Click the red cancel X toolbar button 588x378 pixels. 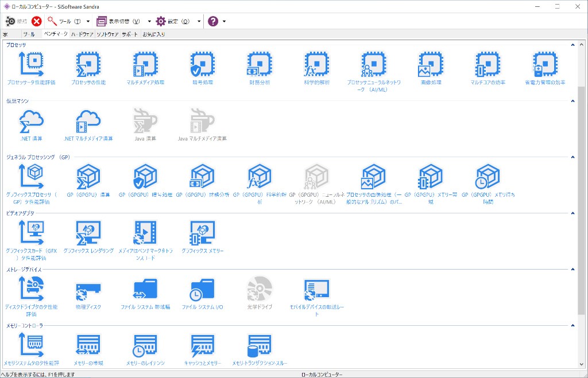(37, 21)
